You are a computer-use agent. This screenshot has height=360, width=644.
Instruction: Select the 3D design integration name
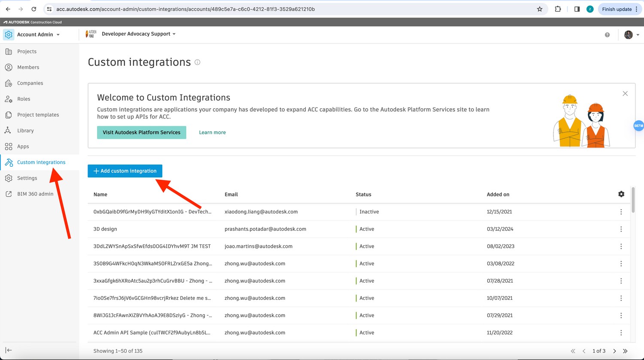tap(105, 229)
